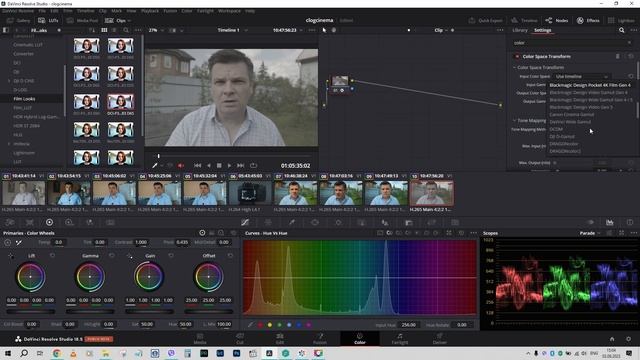Reset the Offset color wheel
The width and height of the screenshot is (640, 360).
pos(230,256)
